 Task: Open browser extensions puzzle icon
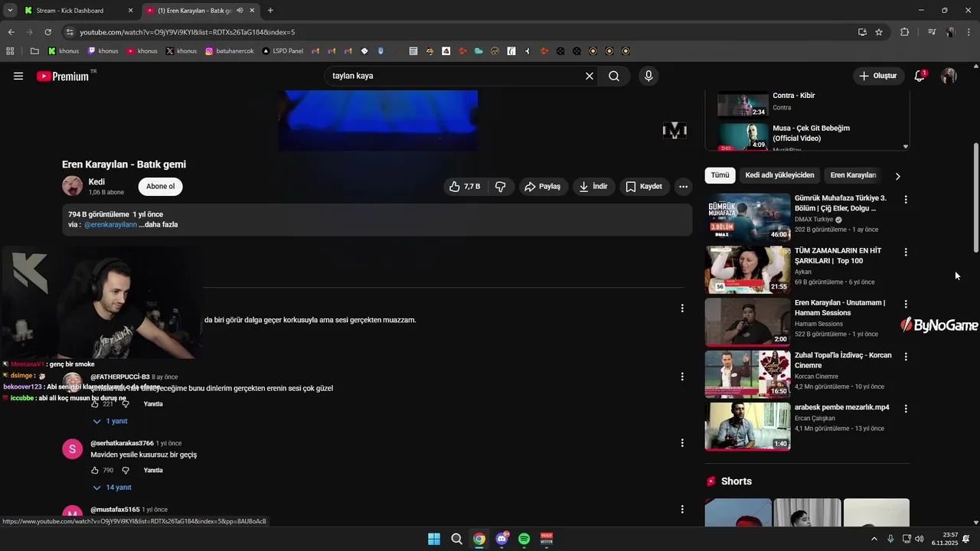(x=904, y=32)
